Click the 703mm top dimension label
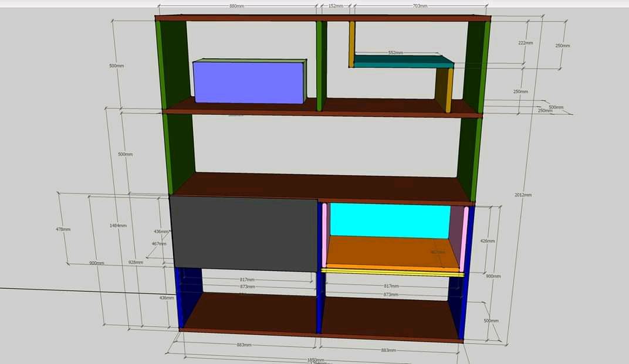This screenshot has height=364, width=629. click(x=420, y=6)
